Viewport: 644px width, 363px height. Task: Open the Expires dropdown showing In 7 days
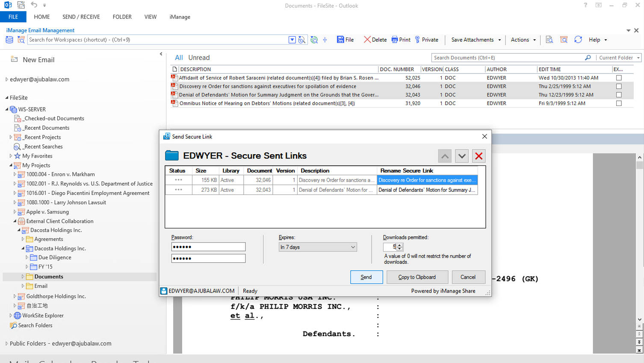(317, 247)
